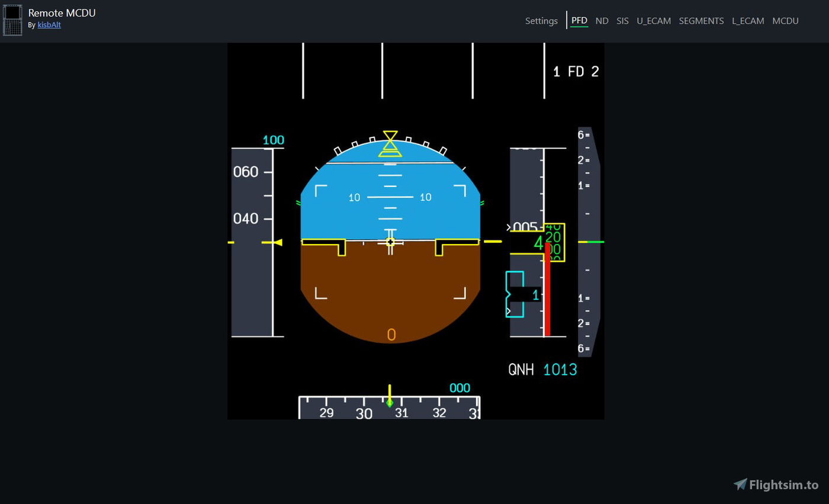Image resolution: width=829 pixels, height=504 pixels.
Task: Click the QNH 1013 readout
Action: [542, 369]
